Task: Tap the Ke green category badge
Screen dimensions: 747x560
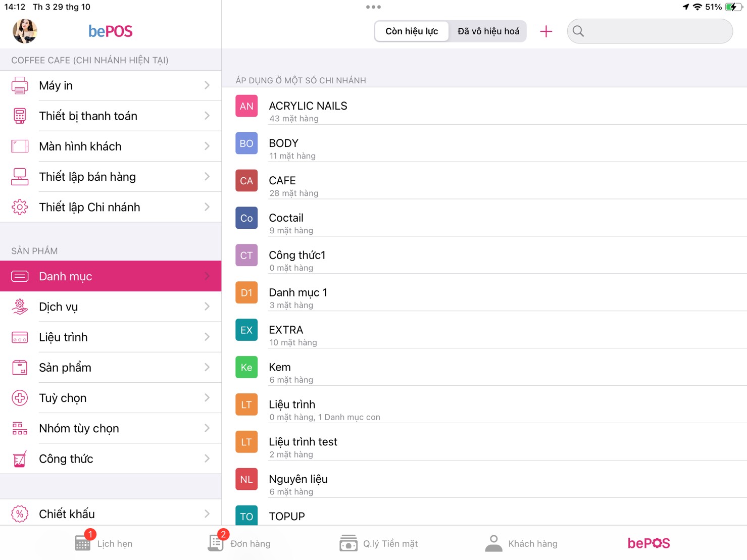Action: [246, 368]
